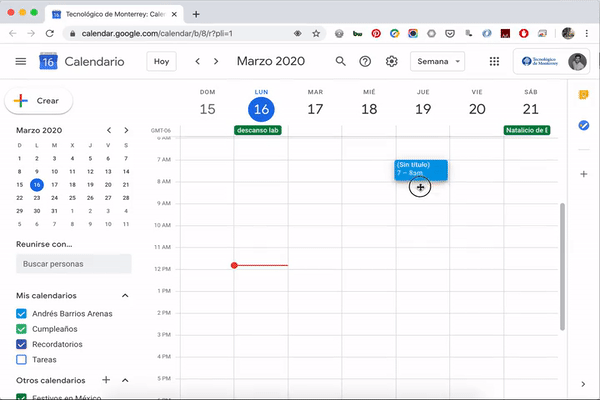This screenshot has height=400, width=600.
Task: Toggle the Cumpleaños calendar checkbox
Action: click(21, 329)
